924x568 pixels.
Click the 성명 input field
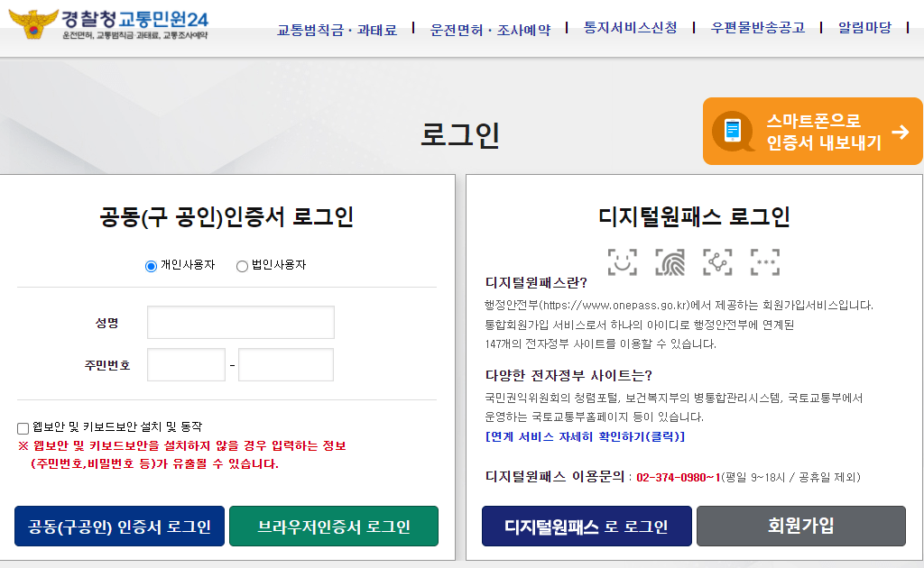(240, 322)
